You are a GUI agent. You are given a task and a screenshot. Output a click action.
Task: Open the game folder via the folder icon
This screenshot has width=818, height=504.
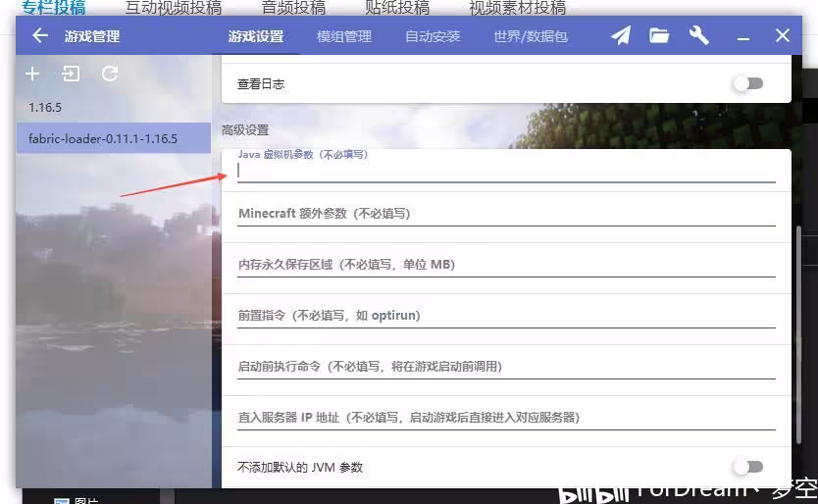[659, 35]
